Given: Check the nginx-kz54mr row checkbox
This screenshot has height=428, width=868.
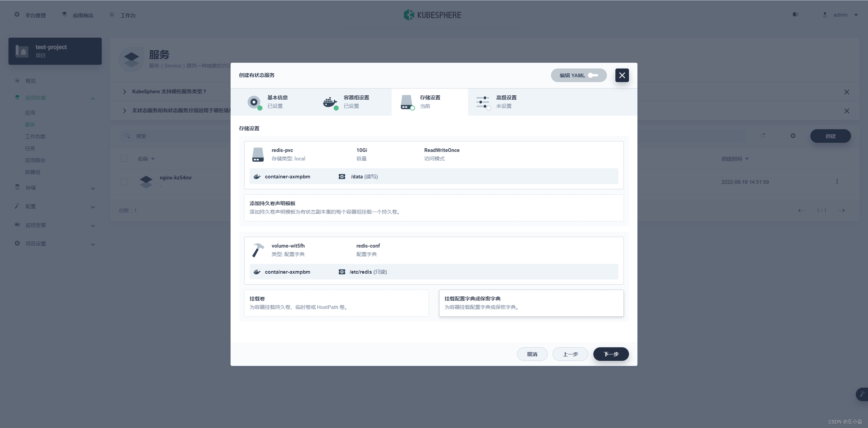Looking at the screenshot, I should [x=124, y=182].
